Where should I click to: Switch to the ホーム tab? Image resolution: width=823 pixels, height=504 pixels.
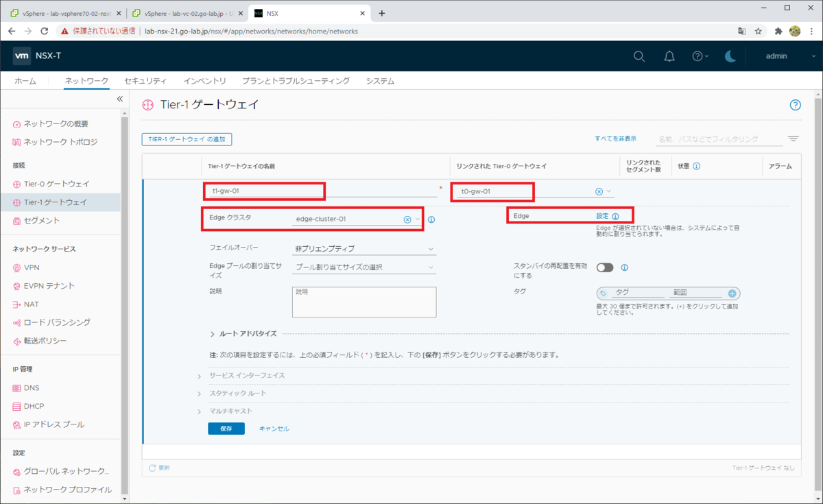point(25,81)
